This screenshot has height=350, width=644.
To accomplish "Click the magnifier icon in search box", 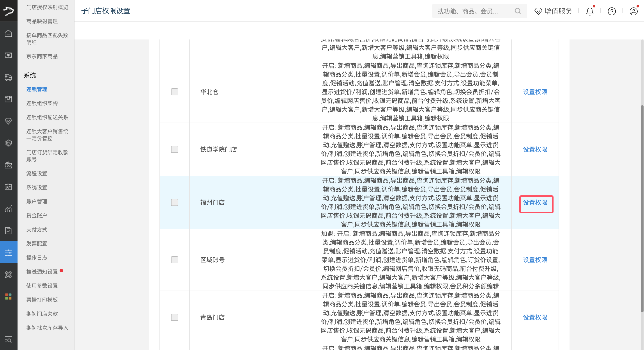I will tap(518, 11).
